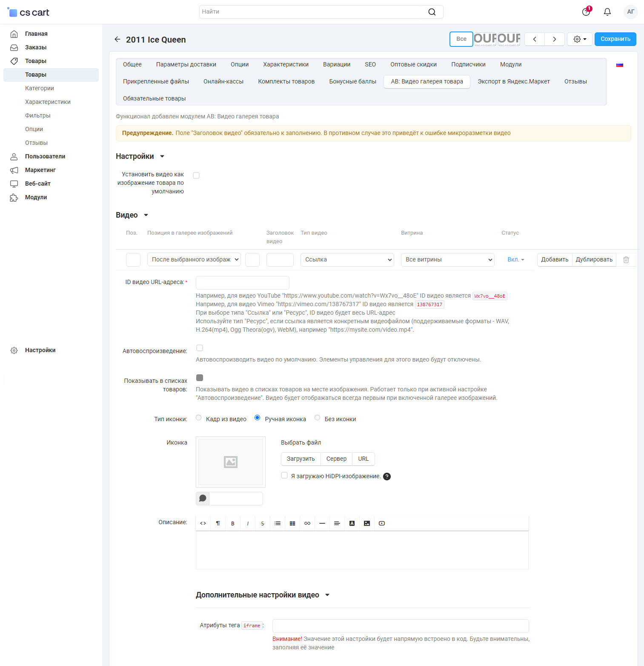This screenshot has height=666, width=644.
Task: Check Я загружаю HiDPI-изображение
Action: coord(284,475)
